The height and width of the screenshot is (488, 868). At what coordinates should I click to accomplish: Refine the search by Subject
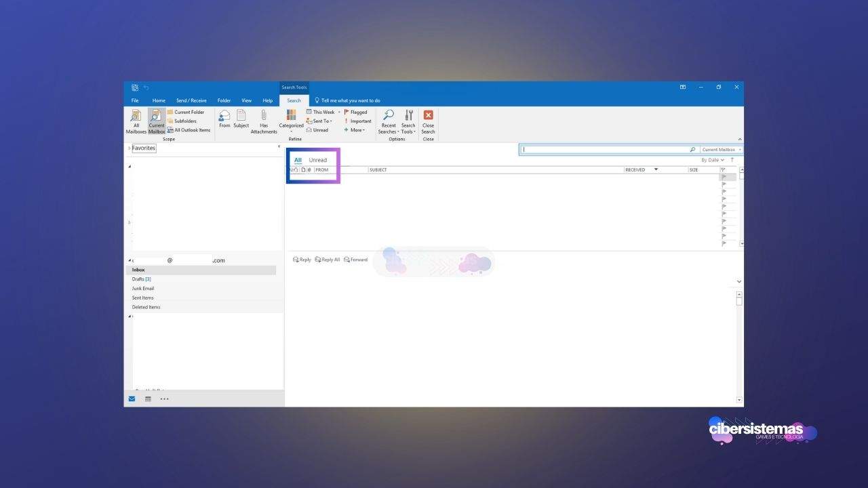click(x=241, y=119)
